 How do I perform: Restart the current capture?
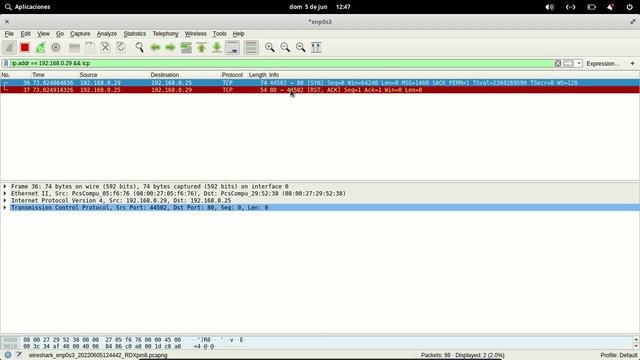[40, 47]
